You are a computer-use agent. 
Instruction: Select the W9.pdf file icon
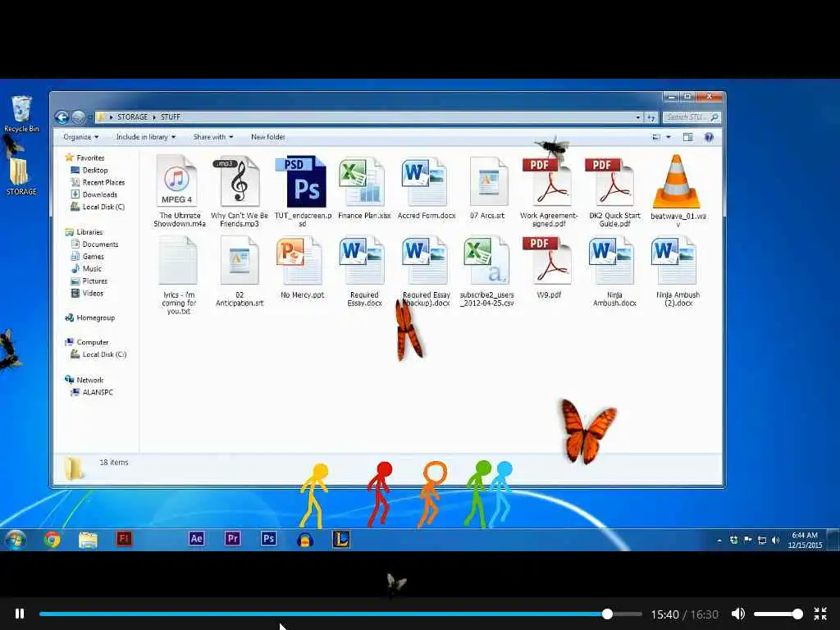[547, 260]
